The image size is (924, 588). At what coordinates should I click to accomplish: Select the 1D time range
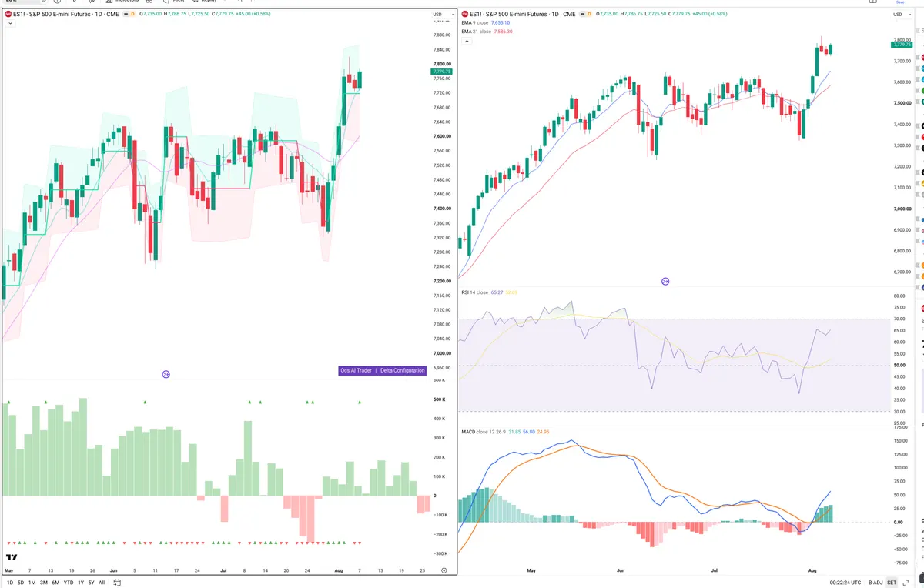[x=9, y=583]
